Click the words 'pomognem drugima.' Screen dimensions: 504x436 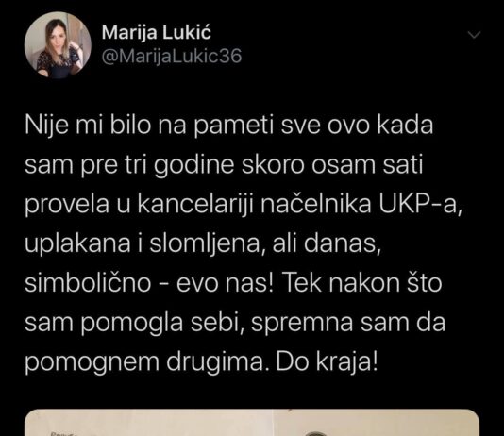(x=147, y=363)
